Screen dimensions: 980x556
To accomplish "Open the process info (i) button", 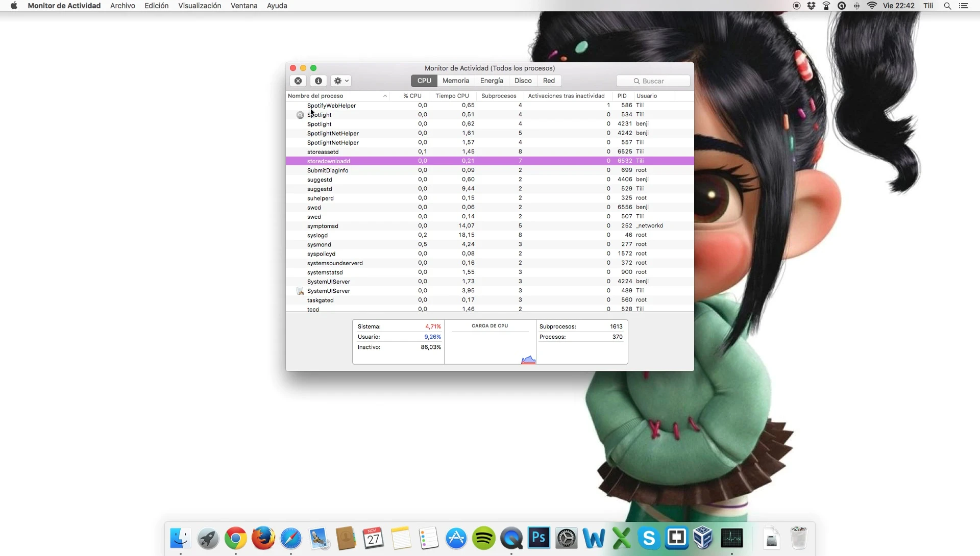I will point(318,81).
